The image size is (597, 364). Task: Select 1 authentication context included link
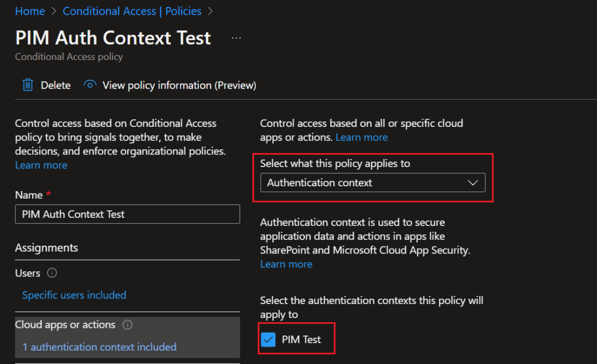(x=99, y=347)
